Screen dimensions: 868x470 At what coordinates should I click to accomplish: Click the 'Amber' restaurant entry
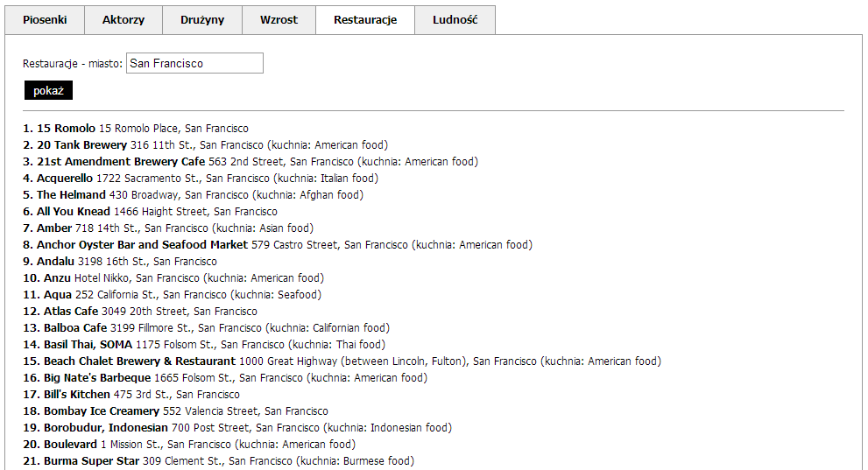click(168, 228)
